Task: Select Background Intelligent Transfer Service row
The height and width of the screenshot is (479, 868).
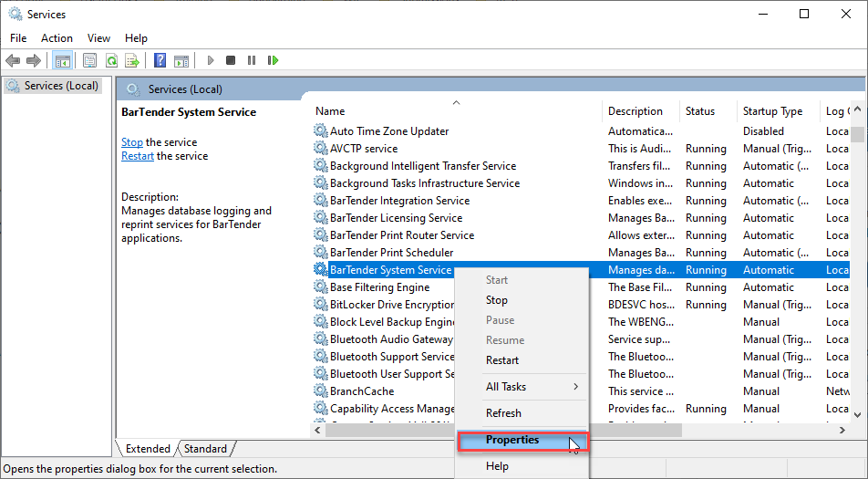Action: tap(580, 165)
